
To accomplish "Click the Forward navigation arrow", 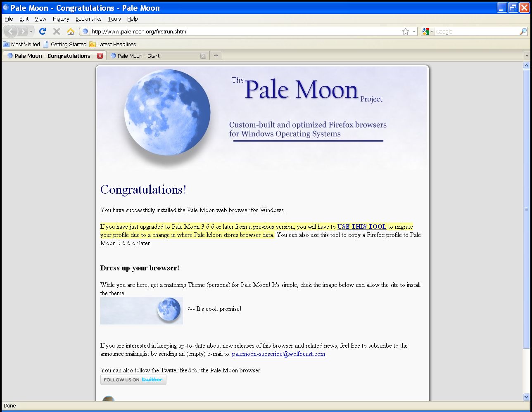I will (x=23, y=31).
